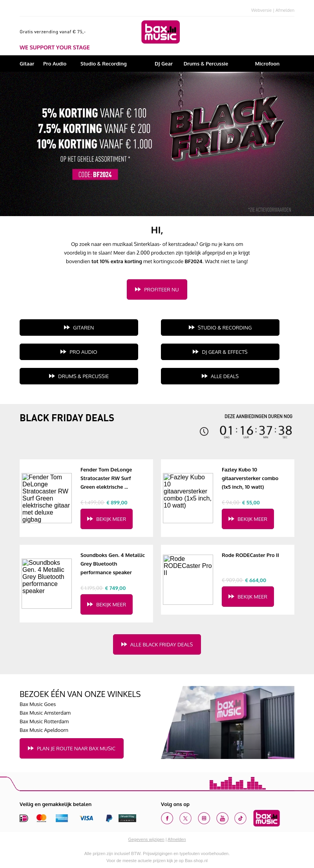
Task: Click the Bax Music logo in footer
Action: (x=267, y=818)
